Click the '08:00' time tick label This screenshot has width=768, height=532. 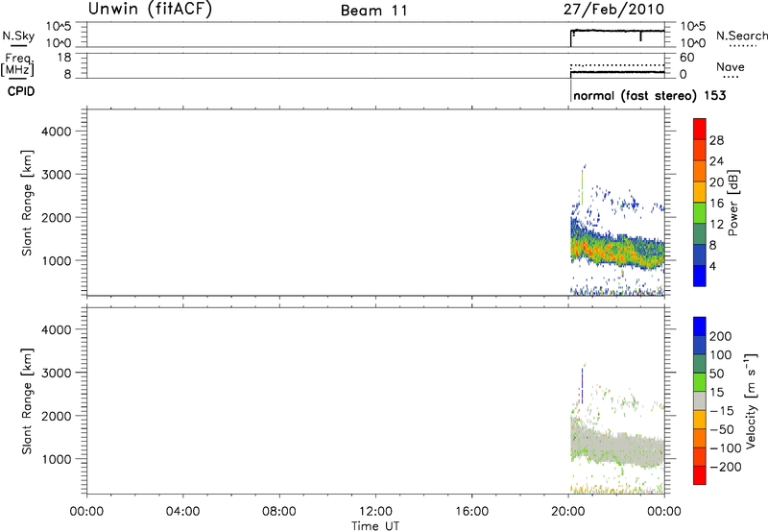point(279,512)
